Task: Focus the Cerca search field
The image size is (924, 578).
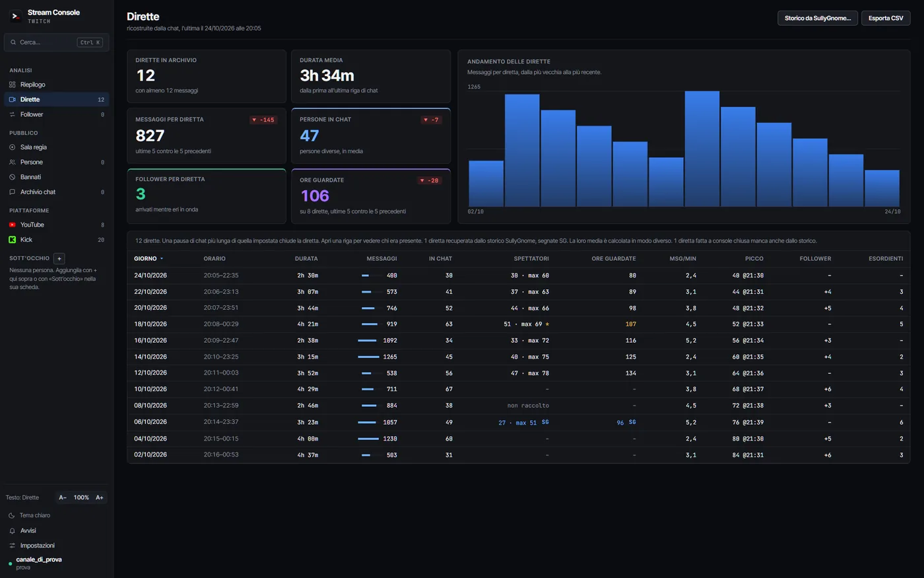Action: coord(56,42)
